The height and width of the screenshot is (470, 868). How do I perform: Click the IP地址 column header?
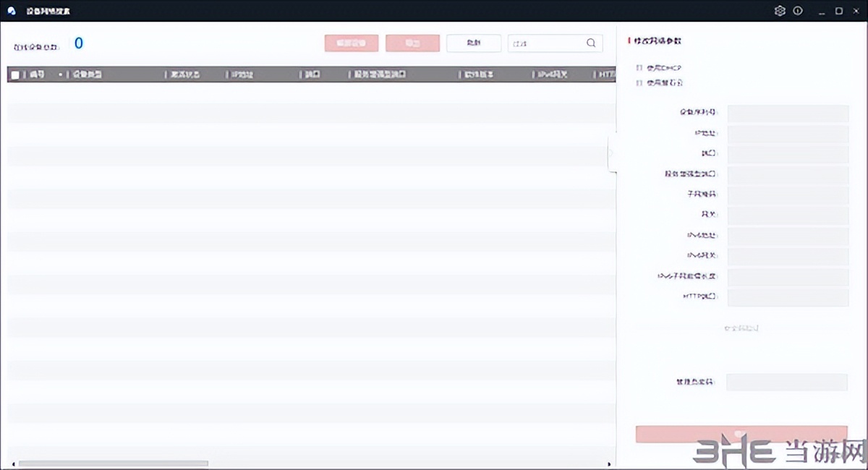[242, 75]
